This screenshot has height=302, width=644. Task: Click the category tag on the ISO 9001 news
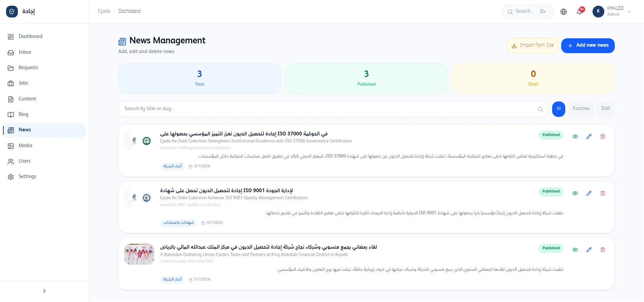pyautogui.click(x=178, y=223)
